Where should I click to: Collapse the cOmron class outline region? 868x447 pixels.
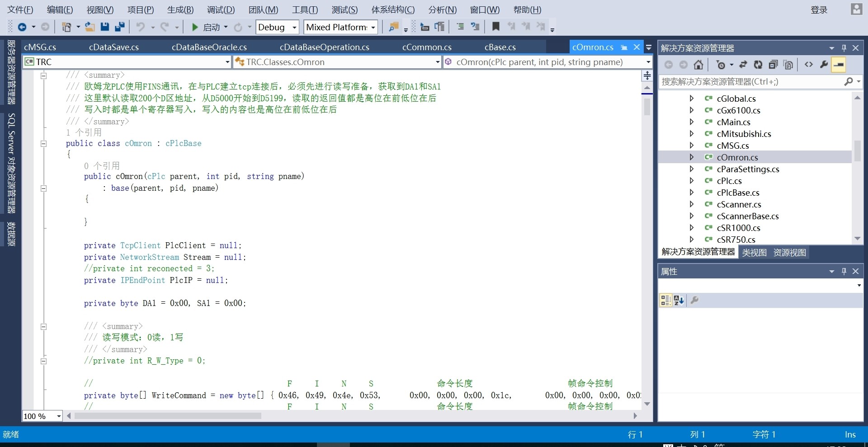pyautogui.click(x=44, y=144)
